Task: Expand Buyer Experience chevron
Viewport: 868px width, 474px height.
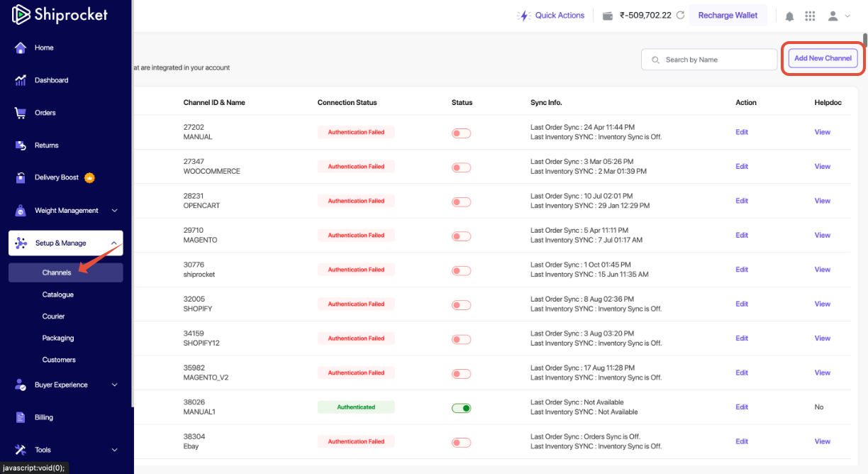Action: [115, 385]
